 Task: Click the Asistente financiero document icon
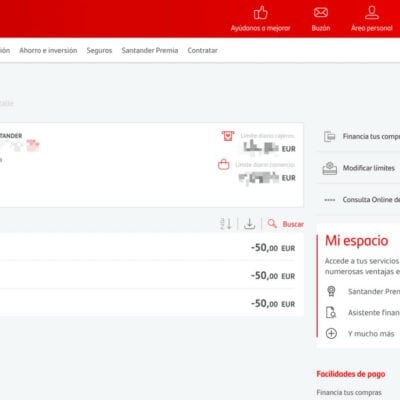pyautogui.click(x=331, y=312)
